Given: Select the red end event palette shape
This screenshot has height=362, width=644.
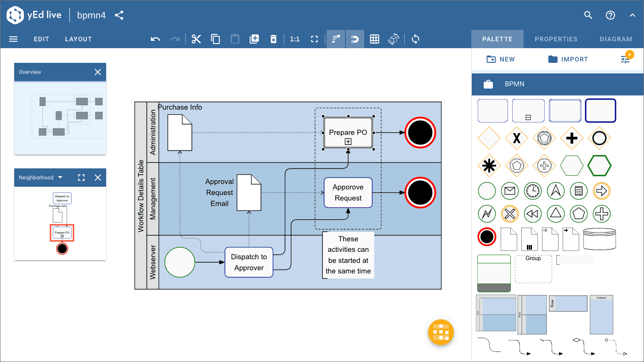Looking at the screenshot, I should coord(487,237).
